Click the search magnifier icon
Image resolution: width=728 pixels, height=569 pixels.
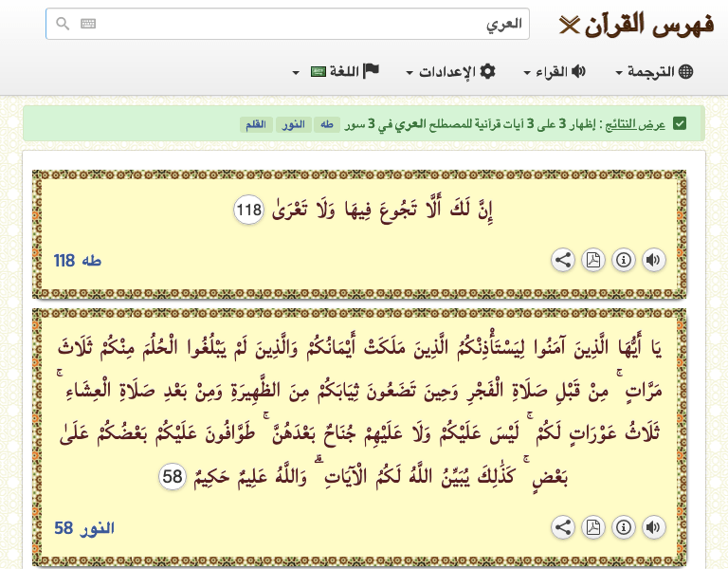click(63, 25)
